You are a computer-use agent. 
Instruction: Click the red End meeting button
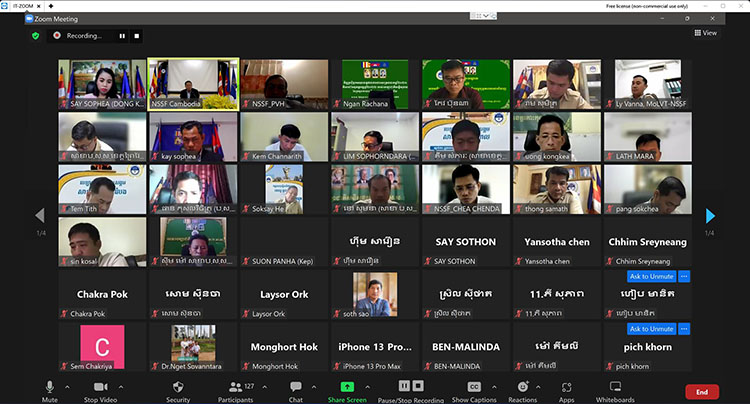702,392
